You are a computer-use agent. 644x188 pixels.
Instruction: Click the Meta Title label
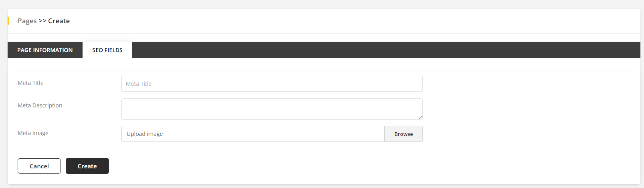[x=30, y=83]
